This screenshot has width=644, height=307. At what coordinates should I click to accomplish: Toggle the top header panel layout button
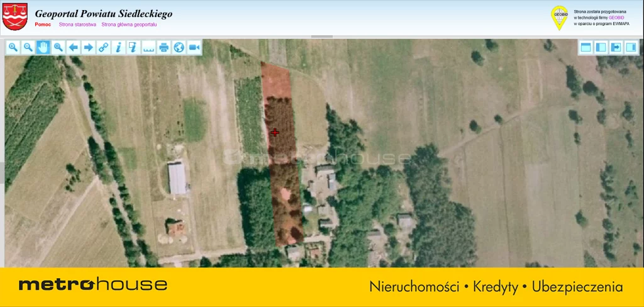click(586, 47)
